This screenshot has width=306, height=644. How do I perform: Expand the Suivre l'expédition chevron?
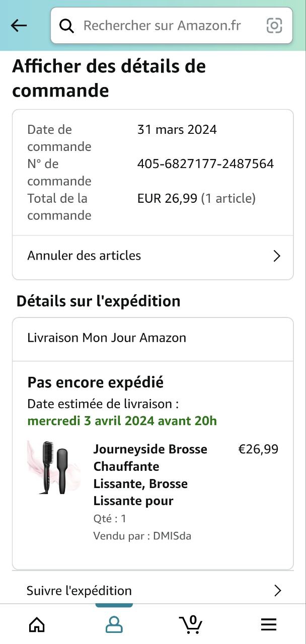coord(277,591)
